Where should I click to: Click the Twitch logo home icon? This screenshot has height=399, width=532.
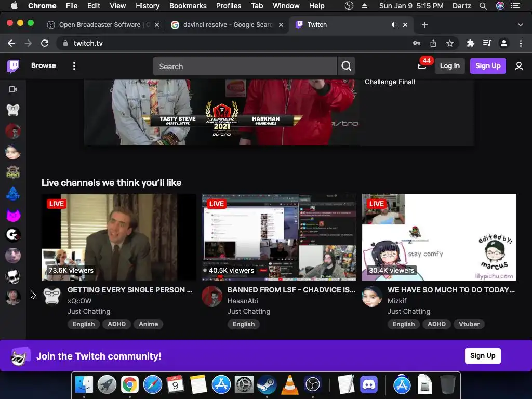13,66
